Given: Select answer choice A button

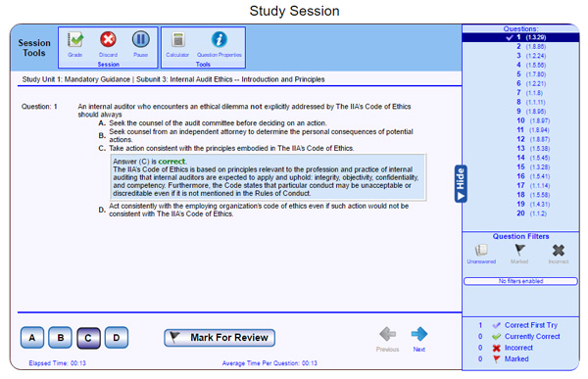Looking at the screenshot, I should tap(32, 338).
